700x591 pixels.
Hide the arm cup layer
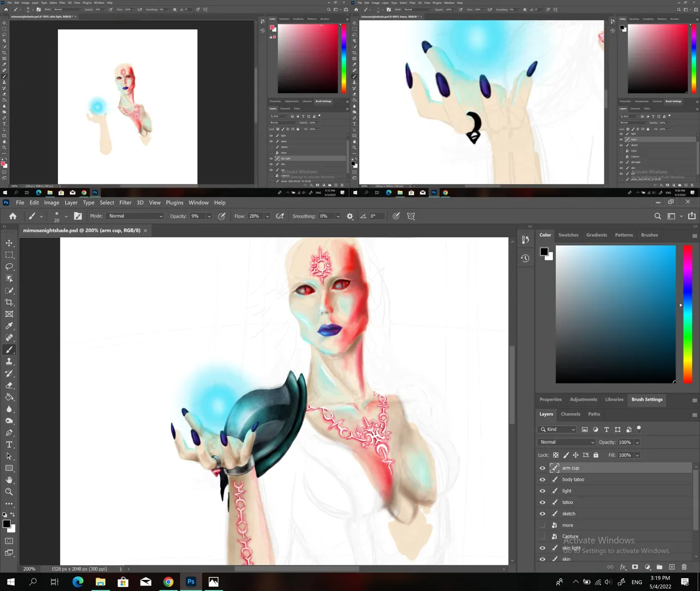click(542, 468)
